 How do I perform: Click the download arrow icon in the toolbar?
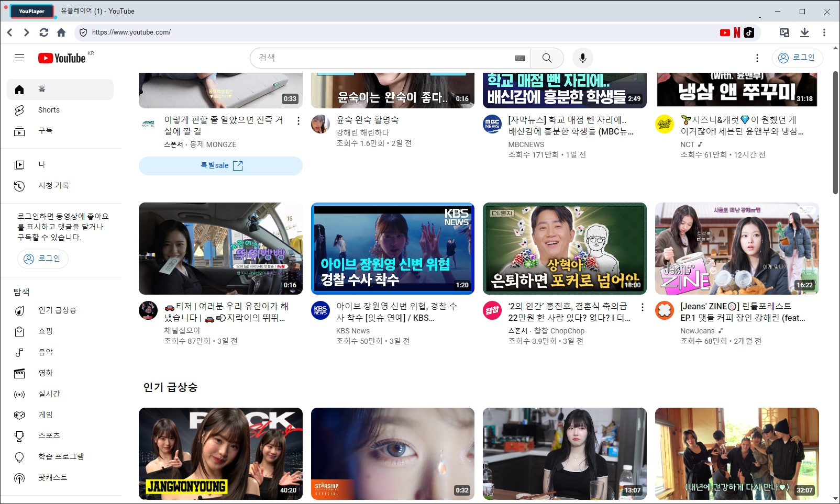tap(804, 32)
